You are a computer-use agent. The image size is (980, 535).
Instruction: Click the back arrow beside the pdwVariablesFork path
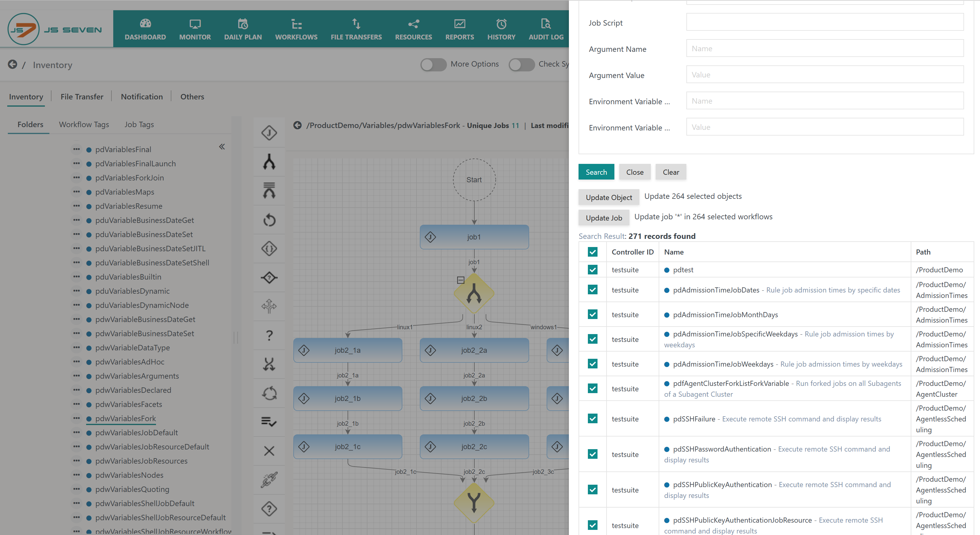tap(298, 125)
